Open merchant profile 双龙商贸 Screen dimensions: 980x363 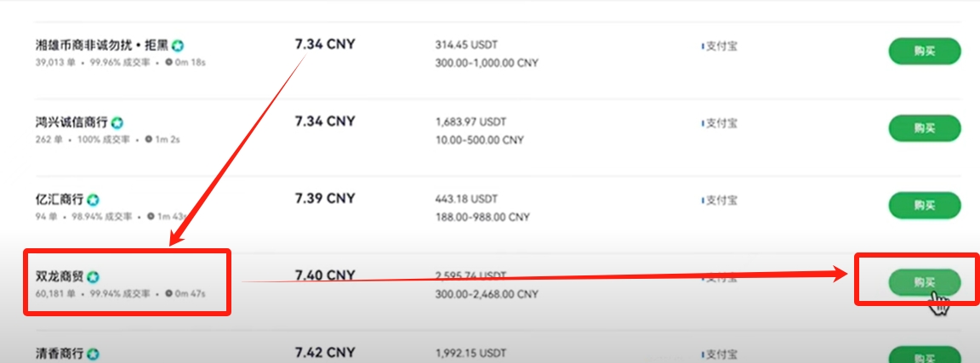[60, 277]
